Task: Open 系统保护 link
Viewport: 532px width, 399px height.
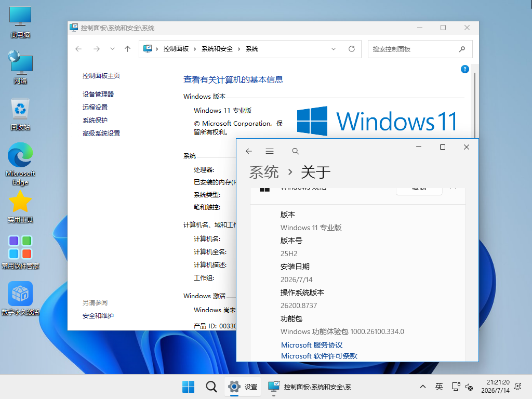Action: pos(95,120)
